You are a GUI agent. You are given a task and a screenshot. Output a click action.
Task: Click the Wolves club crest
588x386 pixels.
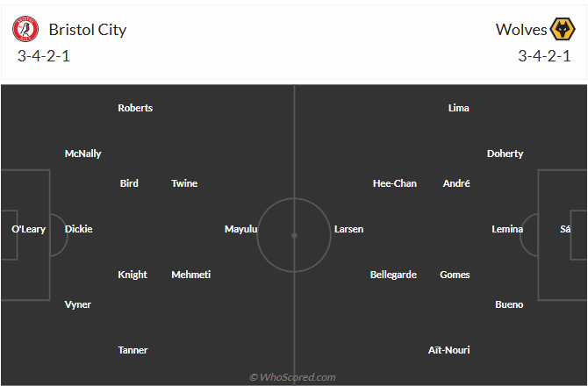tap(562, 30)
